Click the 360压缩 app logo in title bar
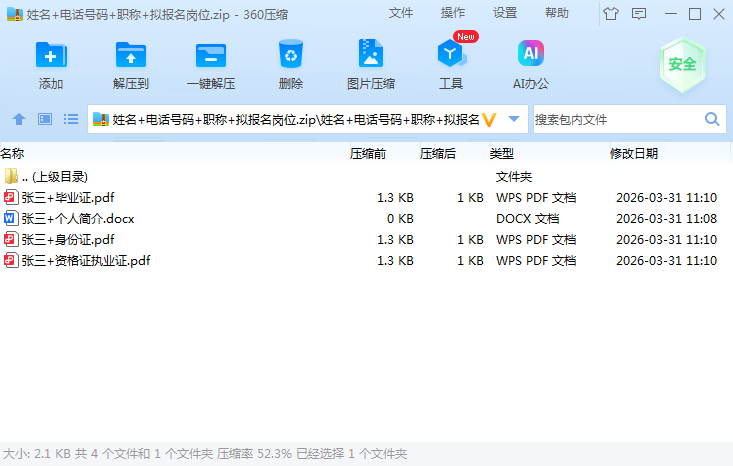Screen dimensions: 733x466 (x=15, y=14)
